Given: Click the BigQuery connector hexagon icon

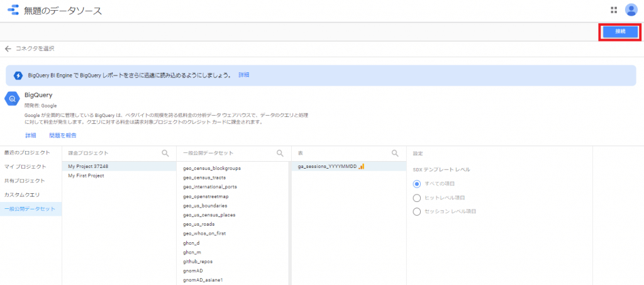Looking at the screenshot, I should 13,99.
